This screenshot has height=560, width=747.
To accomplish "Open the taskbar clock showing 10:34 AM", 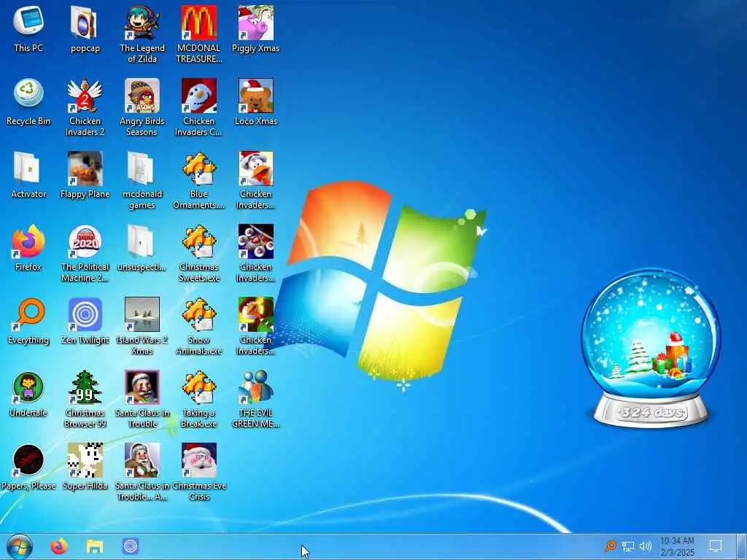I will 677,547.
